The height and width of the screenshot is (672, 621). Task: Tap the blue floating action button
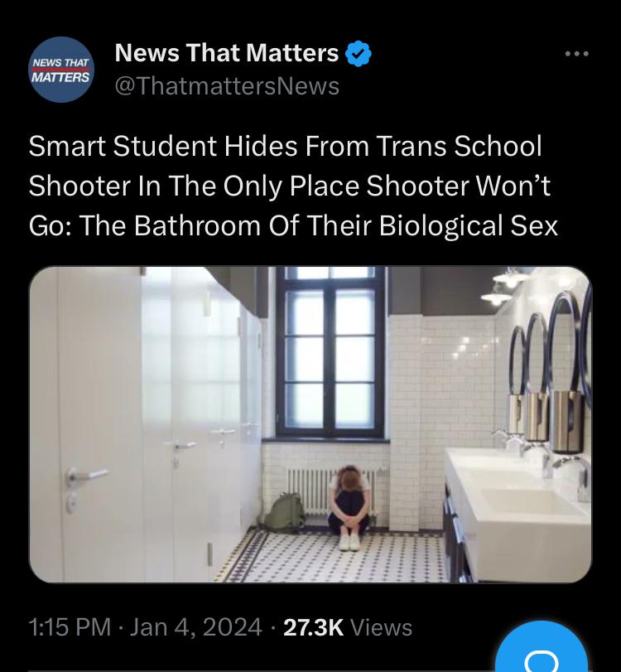click(x=542, y=648)
